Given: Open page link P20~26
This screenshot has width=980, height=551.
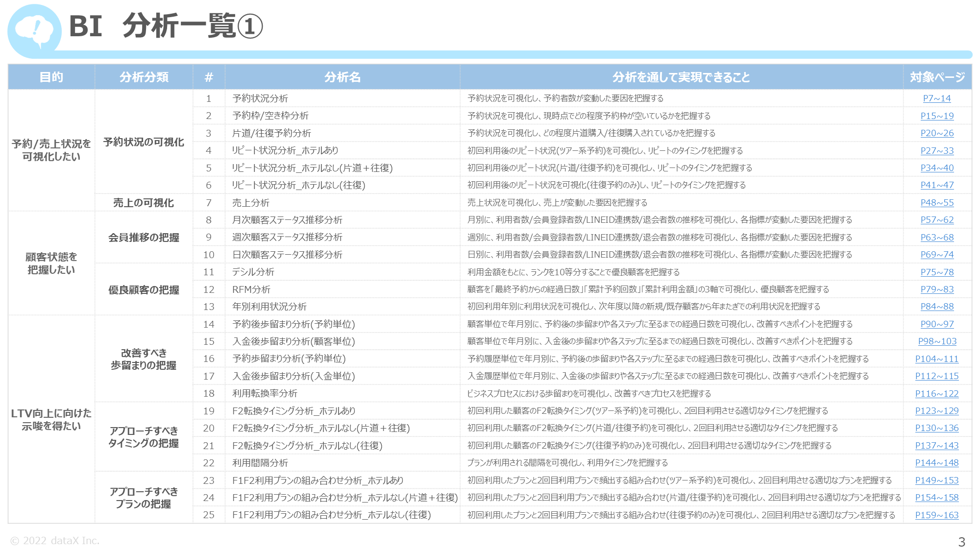Looking at the screenshot, I should [937, 133].
